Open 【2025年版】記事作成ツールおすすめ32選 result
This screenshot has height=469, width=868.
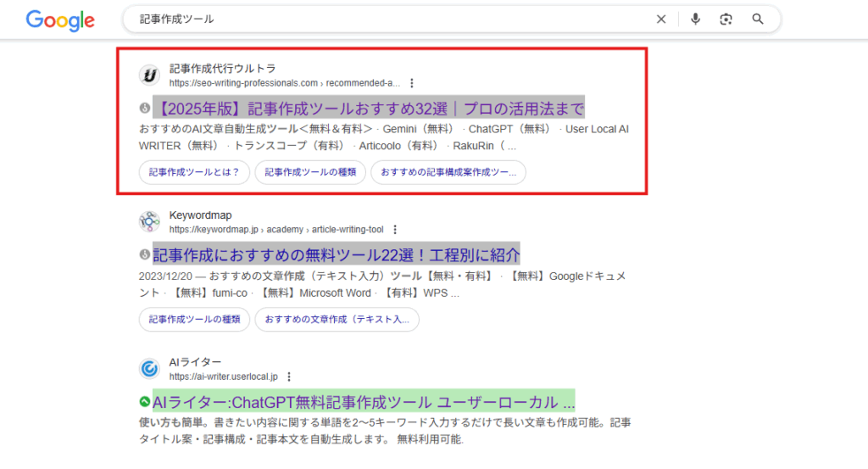tap(369, 109)
